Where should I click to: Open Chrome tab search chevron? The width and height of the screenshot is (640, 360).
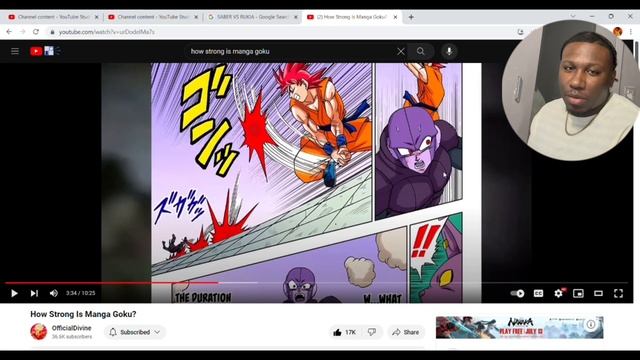tap(573, 16)
